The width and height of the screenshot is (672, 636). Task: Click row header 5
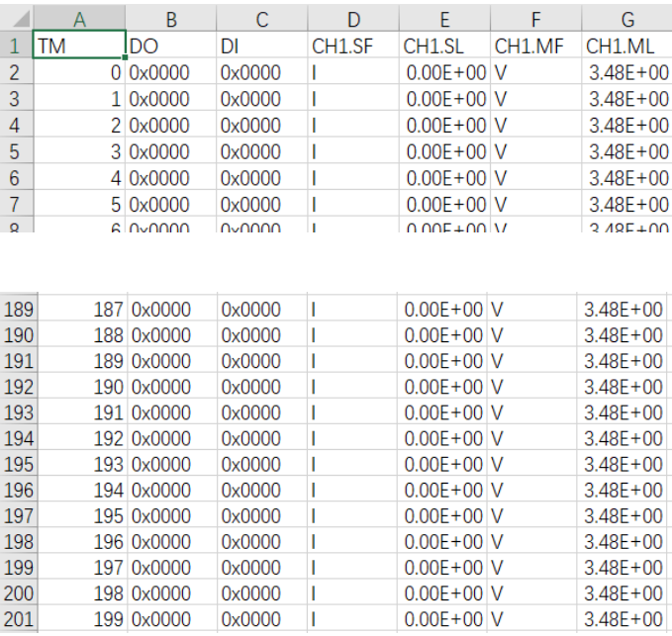point(16,152)
